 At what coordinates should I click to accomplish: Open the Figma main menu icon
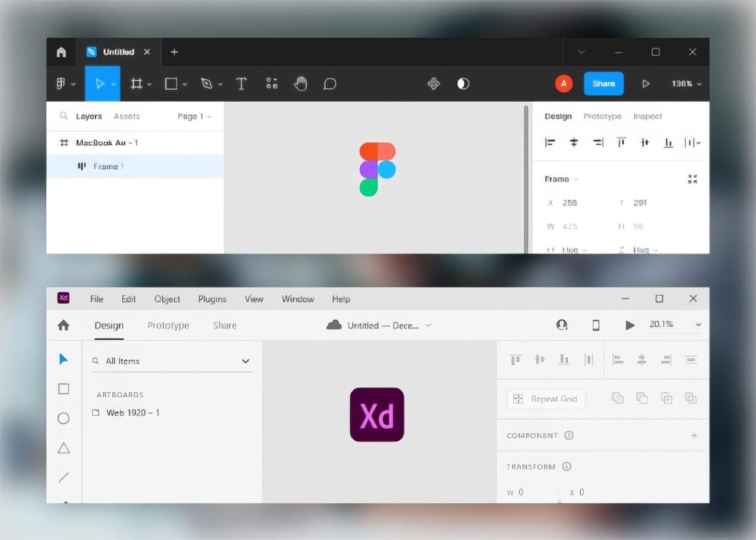[x=61, y=83]
